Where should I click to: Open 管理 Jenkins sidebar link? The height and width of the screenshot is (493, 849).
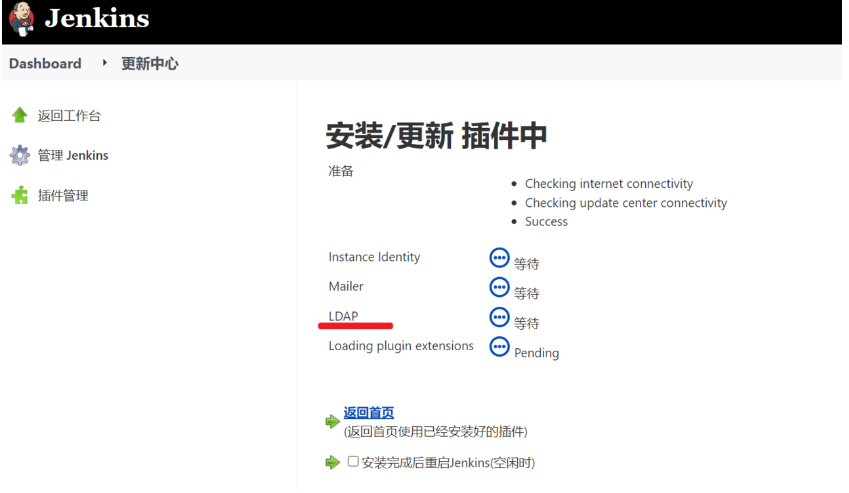pos(73,156)
